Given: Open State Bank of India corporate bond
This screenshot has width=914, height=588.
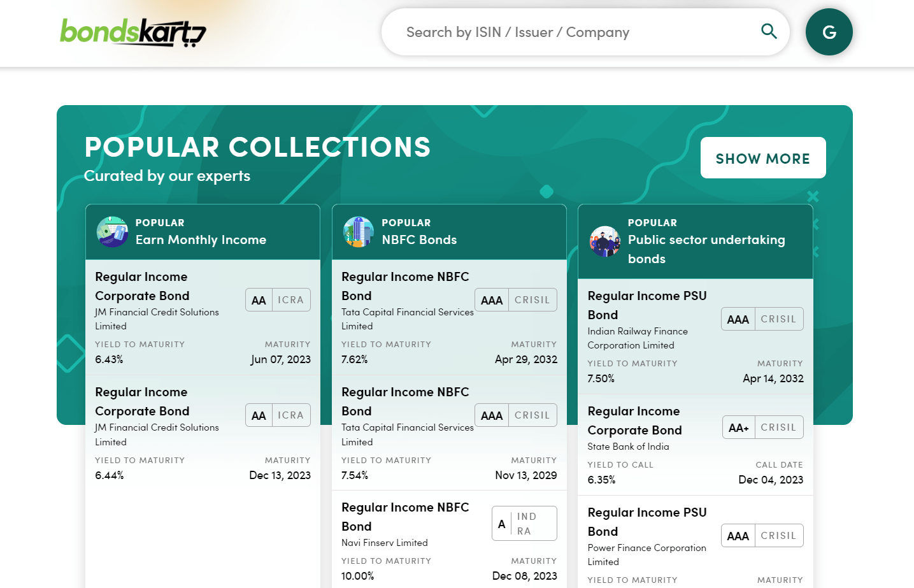Looking at the screenshot, I should pos(696,445).
